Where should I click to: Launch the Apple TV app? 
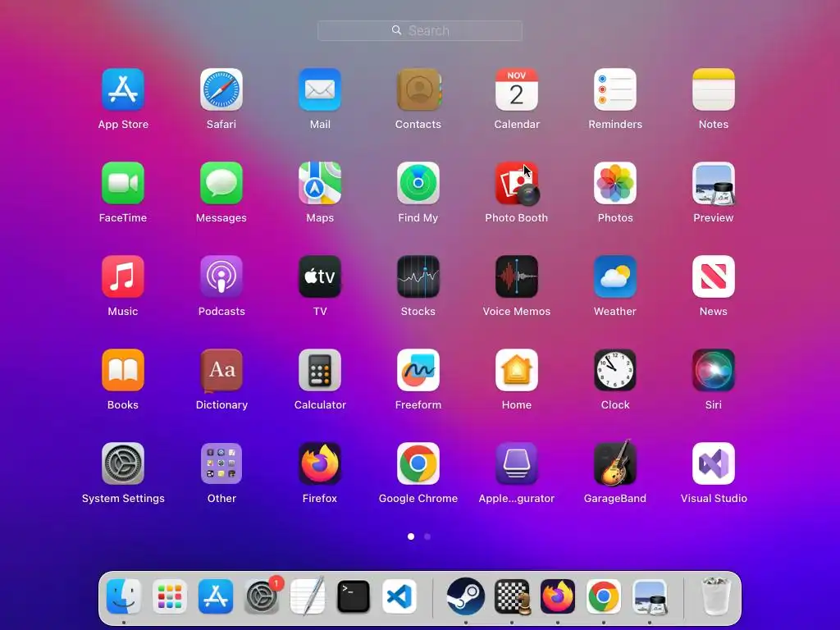click(320, 276)
